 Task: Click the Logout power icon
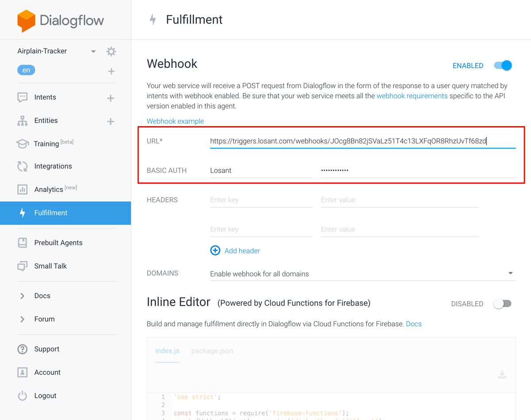[x=23, y=396]
